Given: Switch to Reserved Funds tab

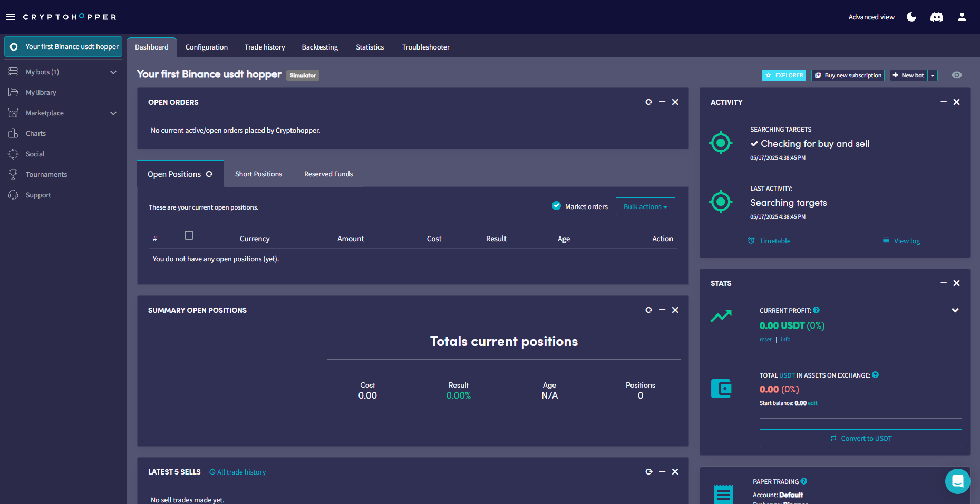Looking at the screenshot, I should click(x=328, y=174).
